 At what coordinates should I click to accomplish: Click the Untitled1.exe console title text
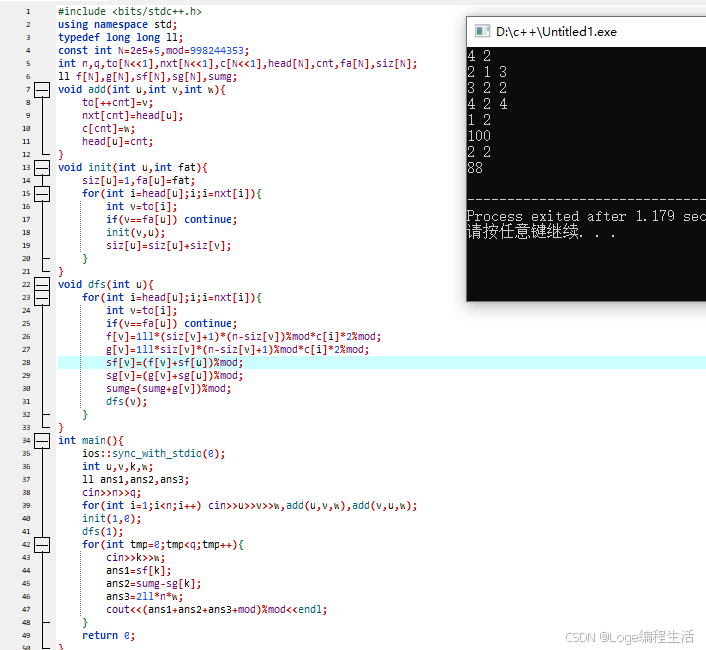point(556,32)
